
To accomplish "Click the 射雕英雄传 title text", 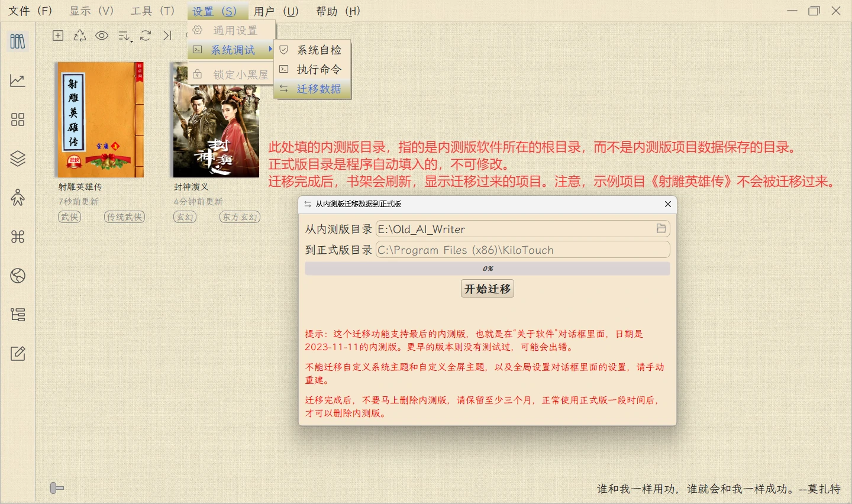I will point(80,186).
